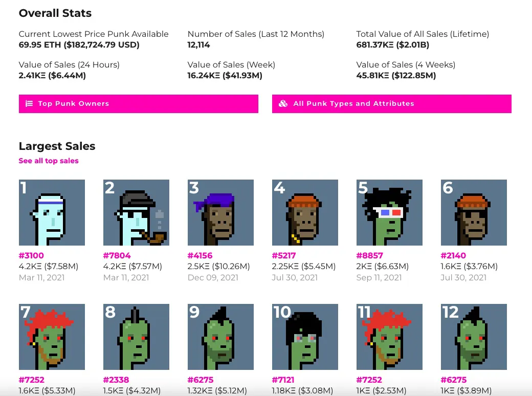Open the #7121 punk link
Image resolution: width=532 pixels, height=396 pixels.
(283, 380)
